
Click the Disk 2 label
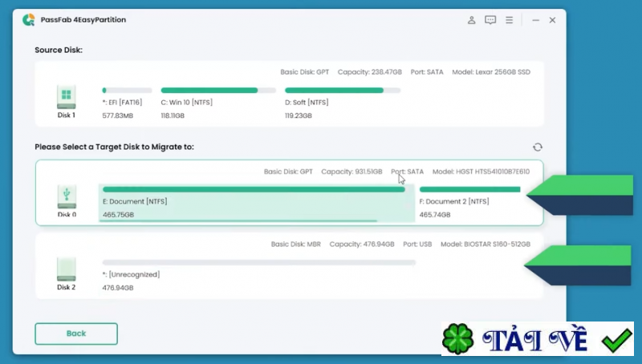66,287
